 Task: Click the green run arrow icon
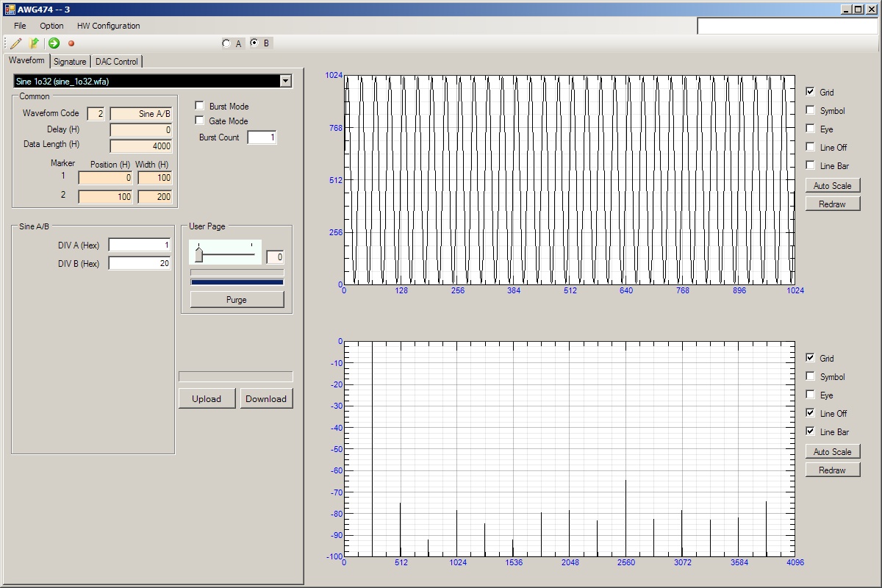point(52,43)
